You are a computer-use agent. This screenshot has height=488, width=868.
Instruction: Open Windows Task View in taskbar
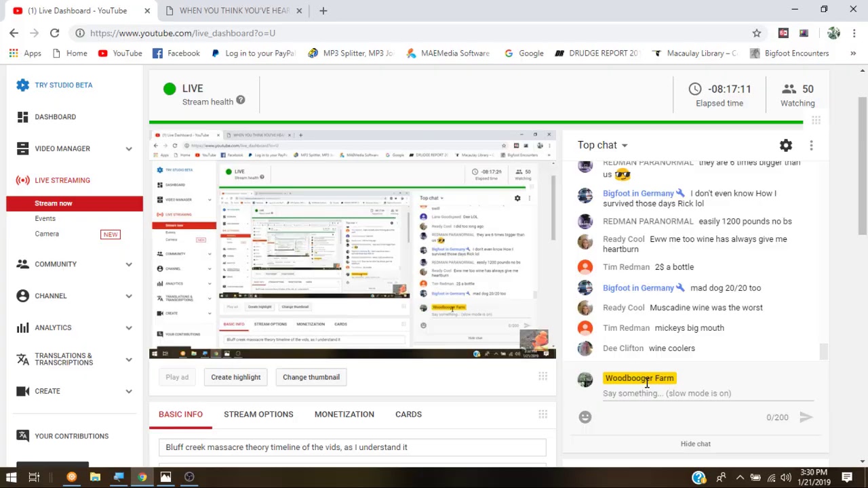point(34,477)
